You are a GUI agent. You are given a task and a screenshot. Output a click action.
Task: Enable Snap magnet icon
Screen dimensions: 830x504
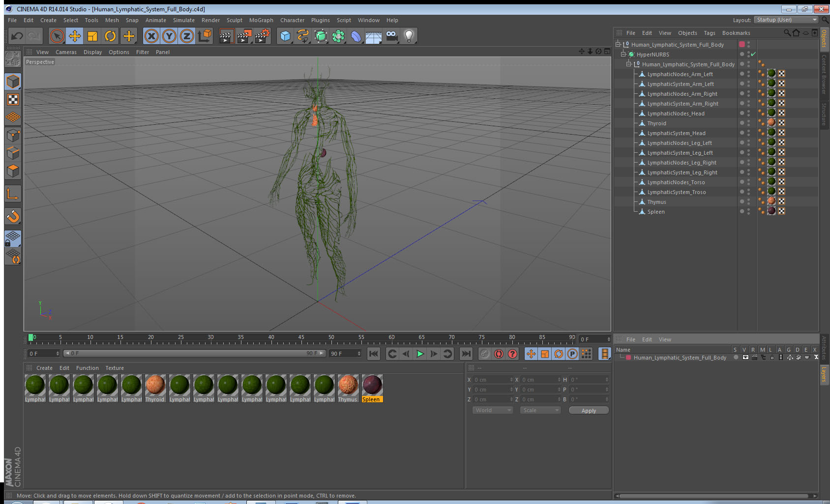(13, 216)
